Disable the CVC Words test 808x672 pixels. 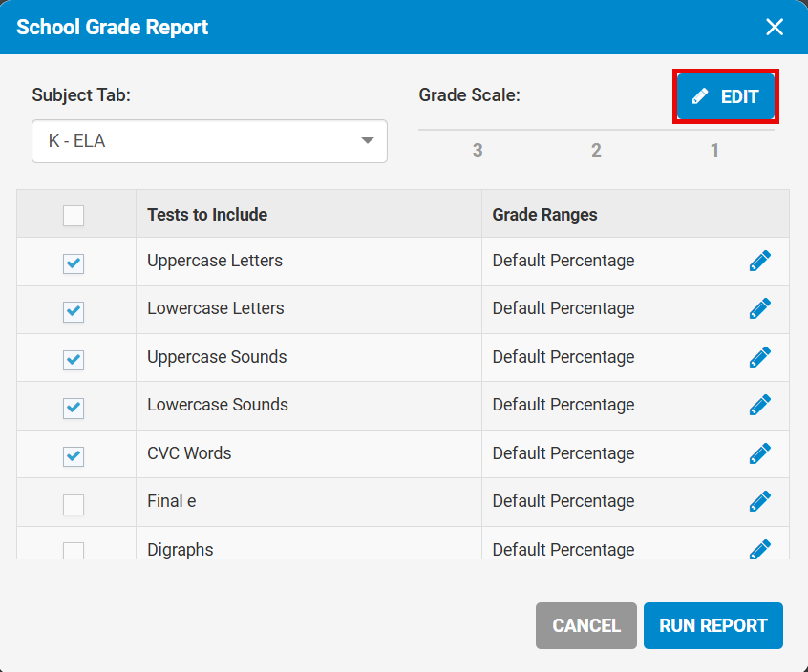click(x=74, y=452)
